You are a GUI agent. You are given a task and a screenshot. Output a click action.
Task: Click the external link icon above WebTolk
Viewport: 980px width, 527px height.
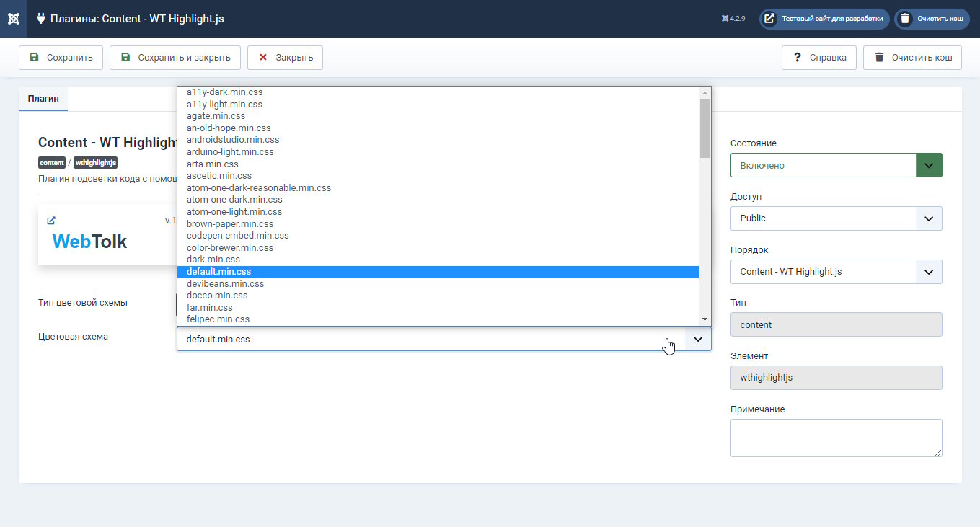[x=51, y=221]
